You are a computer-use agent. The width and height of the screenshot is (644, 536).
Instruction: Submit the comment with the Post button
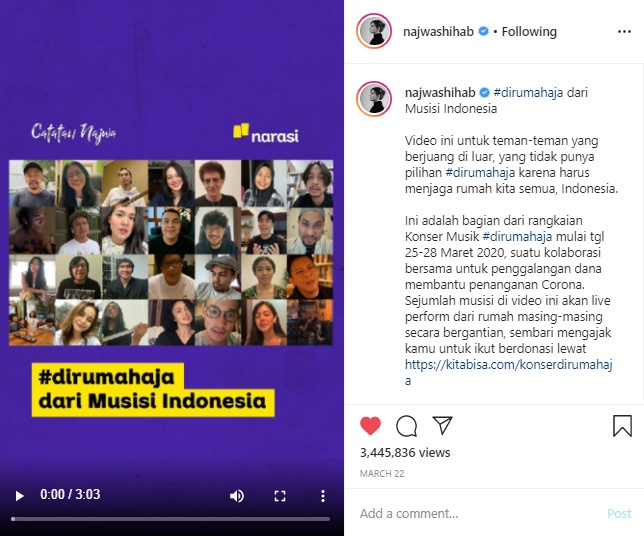click(619, 513)
